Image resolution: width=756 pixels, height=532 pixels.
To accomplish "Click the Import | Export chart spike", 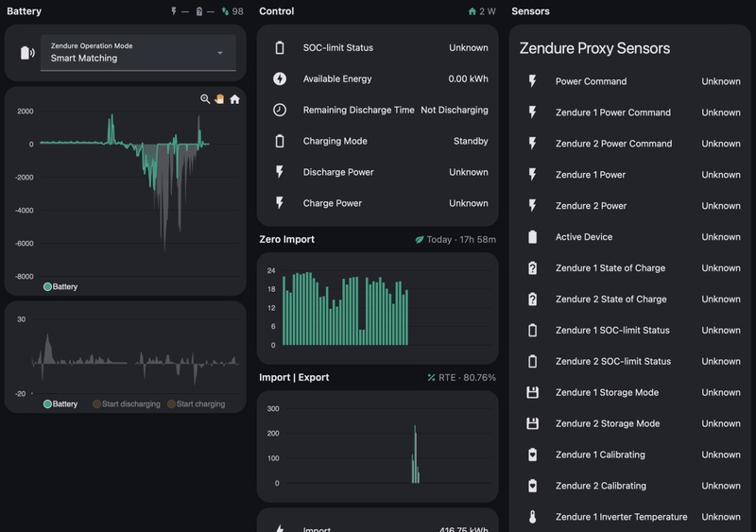I will click(415, 454).
